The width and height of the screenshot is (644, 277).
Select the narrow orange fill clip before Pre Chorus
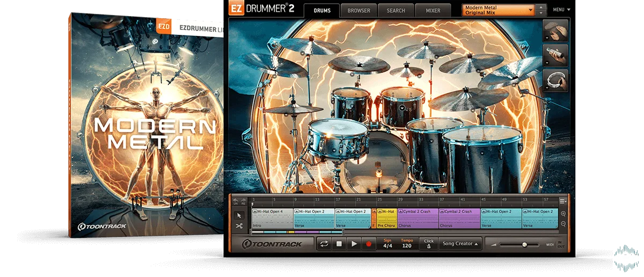tap(374, 219)
